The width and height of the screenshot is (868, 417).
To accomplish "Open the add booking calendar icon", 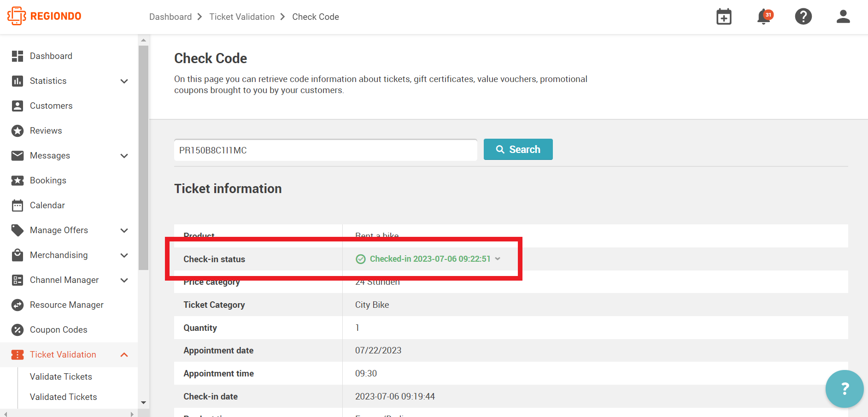I will click(x=724, y=17).
